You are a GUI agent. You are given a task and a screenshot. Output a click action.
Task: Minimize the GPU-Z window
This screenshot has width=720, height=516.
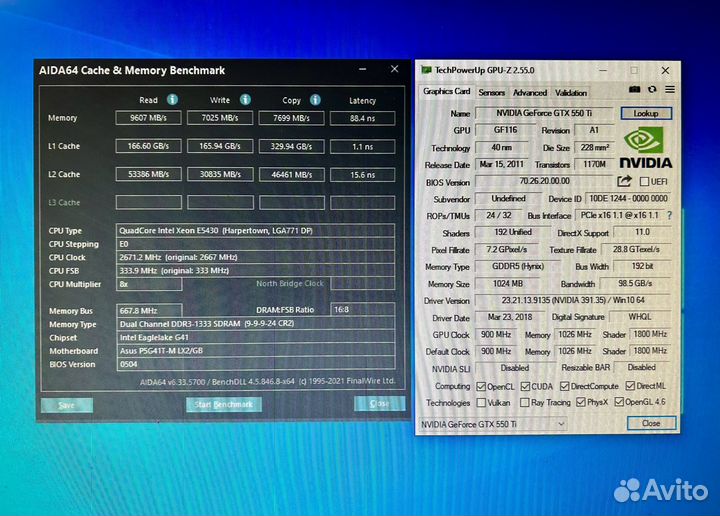603,71
